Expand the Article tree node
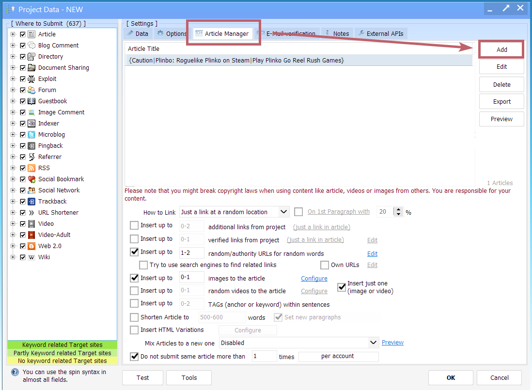Viewport: 532px width, 392px height. [x=13, y=34]
